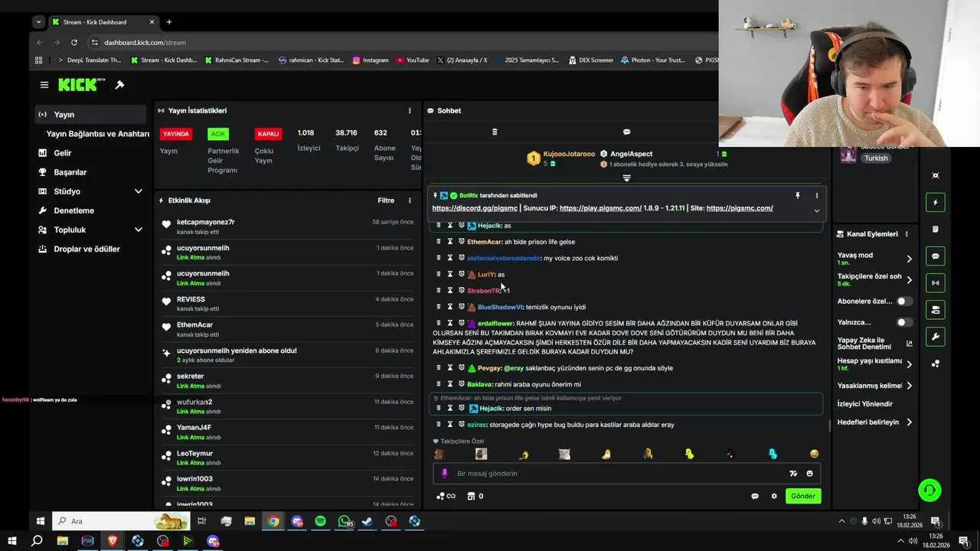
Task: Click the channel points infinity icon
Action: coord(446,496)
